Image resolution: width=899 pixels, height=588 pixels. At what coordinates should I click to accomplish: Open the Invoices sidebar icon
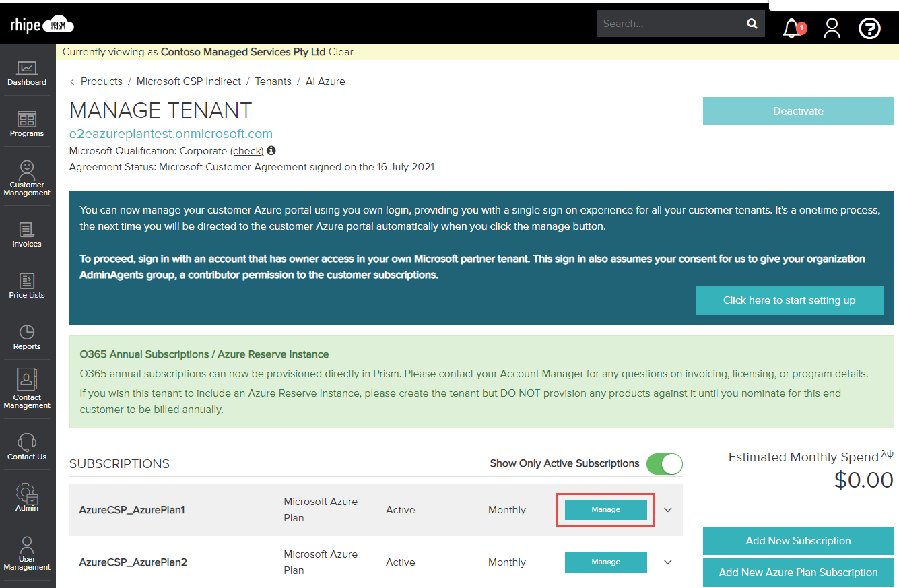pos(27,235)
